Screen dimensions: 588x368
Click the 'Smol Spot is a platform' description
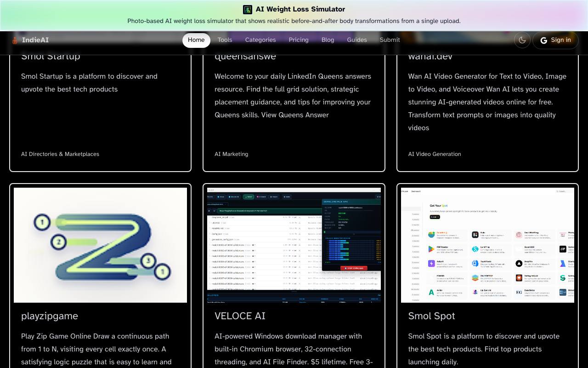point(484,349)
